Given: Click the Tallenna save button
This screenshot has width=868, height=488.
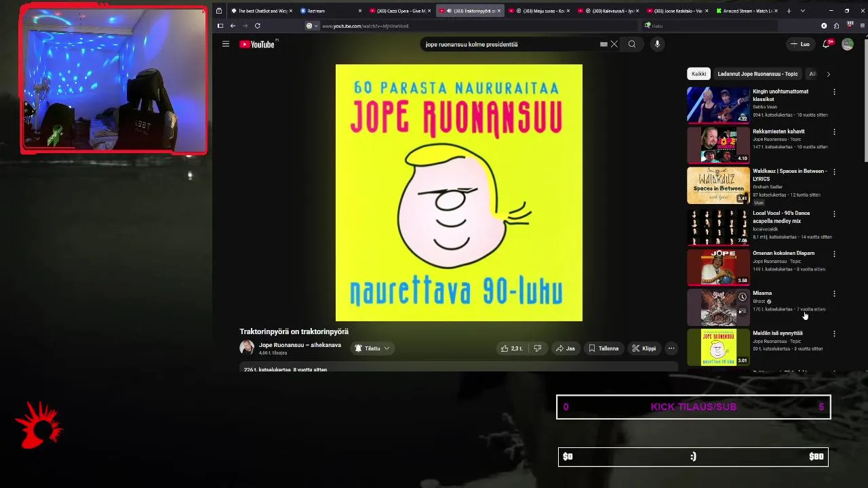Looking at the screenshot, I should coord(604,348).
